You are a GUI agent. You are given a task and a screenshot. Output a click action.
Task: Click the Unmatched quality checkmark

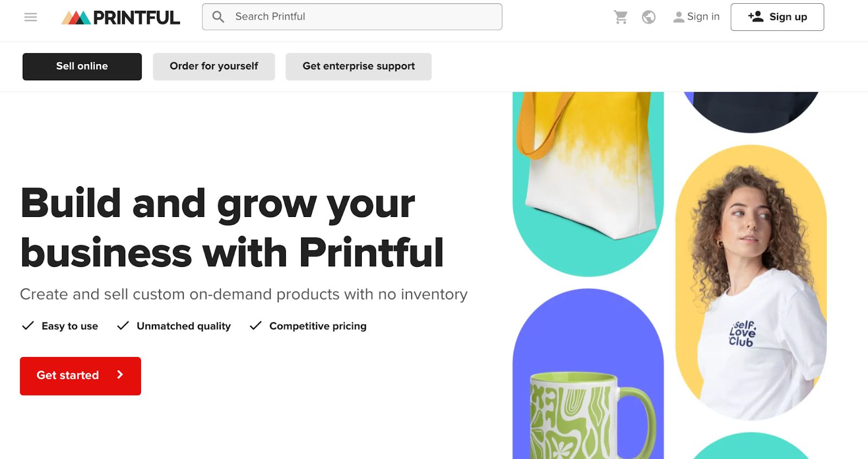[x=123, y=326]
